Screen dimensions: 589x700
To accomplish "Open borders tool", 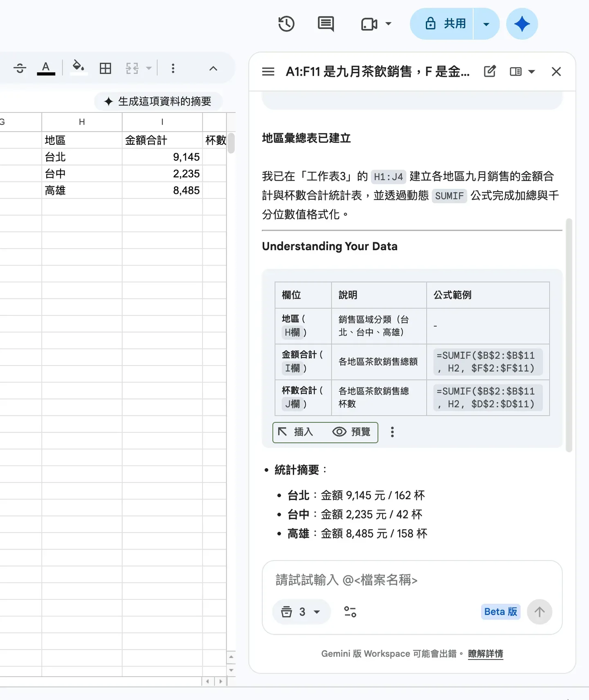I will (106, 68).
